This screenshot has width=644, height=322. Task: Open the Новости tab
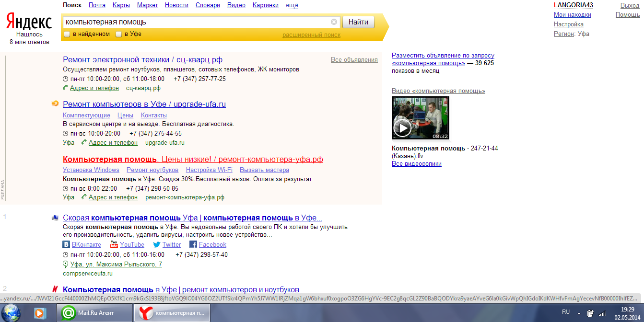(176, 5)
